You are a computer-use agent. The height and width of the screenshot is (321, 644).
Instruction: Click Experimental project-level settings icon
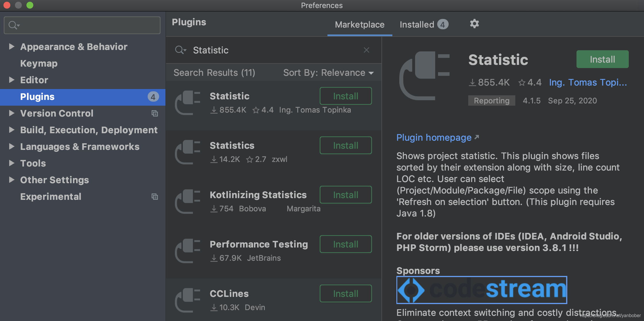[155, 197]
